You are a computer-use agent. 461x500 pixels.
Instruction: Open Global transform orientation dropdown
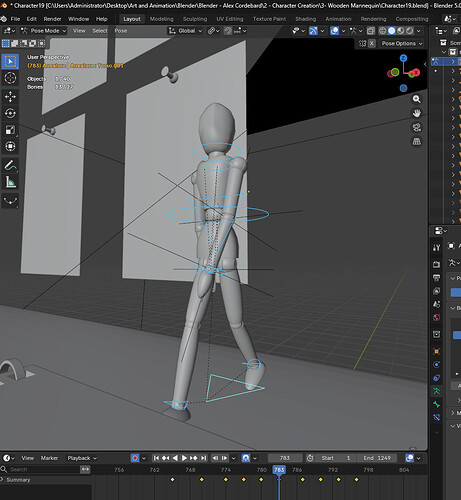[x=185, y=31]
